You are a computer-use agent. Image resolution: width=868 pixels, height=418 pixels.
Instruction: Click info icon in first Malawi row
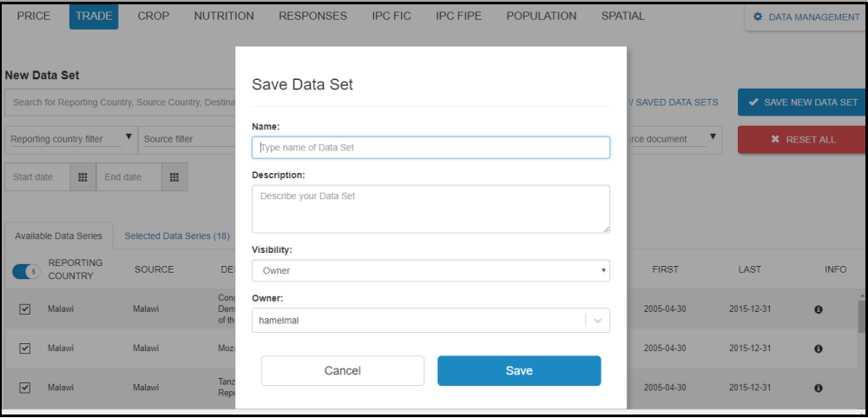coord(818,309)
